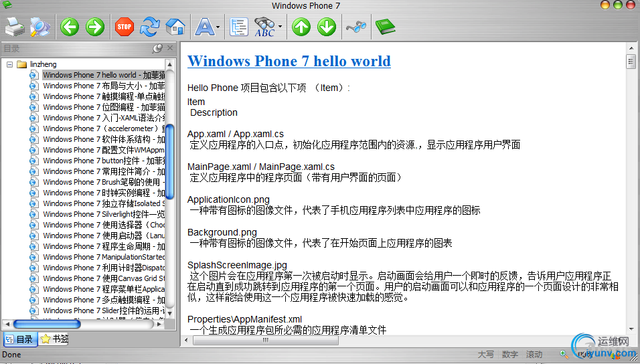Refresh the page with blue arrows icon

[x=150, y=27]
